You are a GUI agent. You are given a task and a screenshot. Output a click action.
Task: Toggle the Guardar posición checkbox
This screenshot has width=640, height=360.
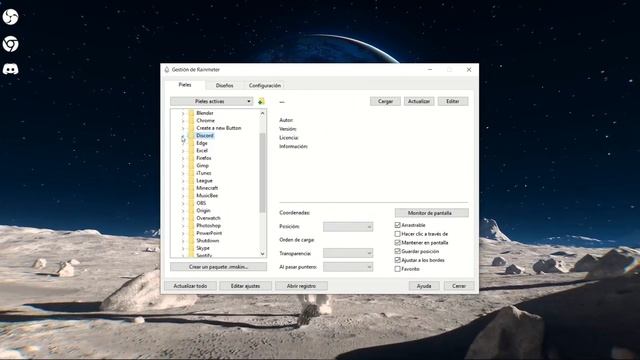[398, 251]
